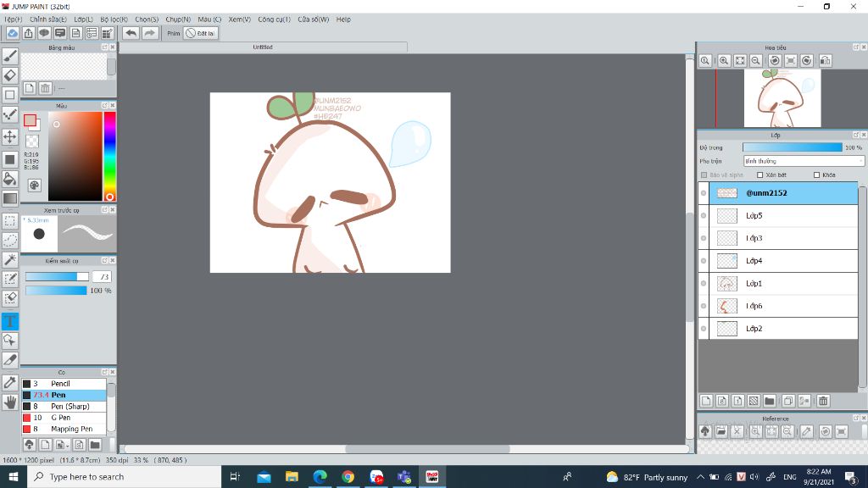Open the Cửa sổ(W) menu
This screenshot has height=488, width=868.
(x=314, y=19)
